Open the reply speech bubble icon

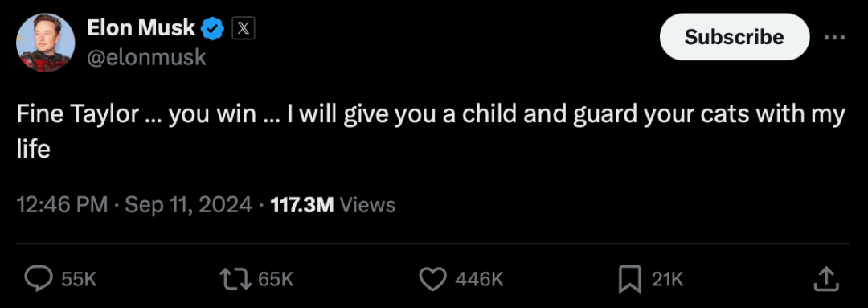pyautogui.click(x=39, y=280)
